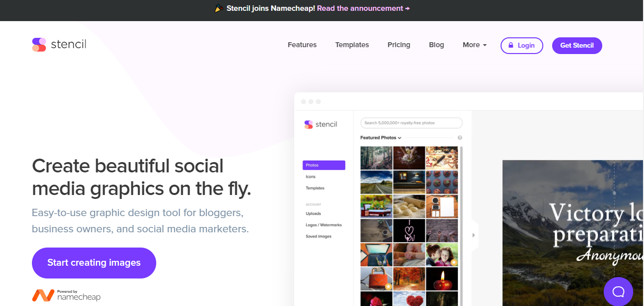Select the dough balls photo thumbnail
644x306 pixels.
409,206
